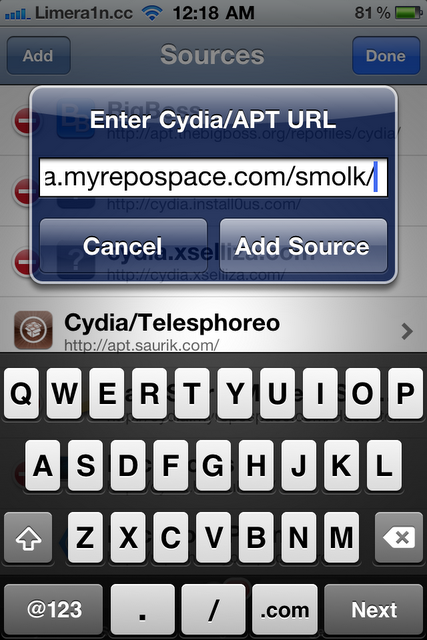Screen dimensions: 427x640
Task: Tap the cellular signal bars icon
Action: pyautogui.click(x=18, y=14)
